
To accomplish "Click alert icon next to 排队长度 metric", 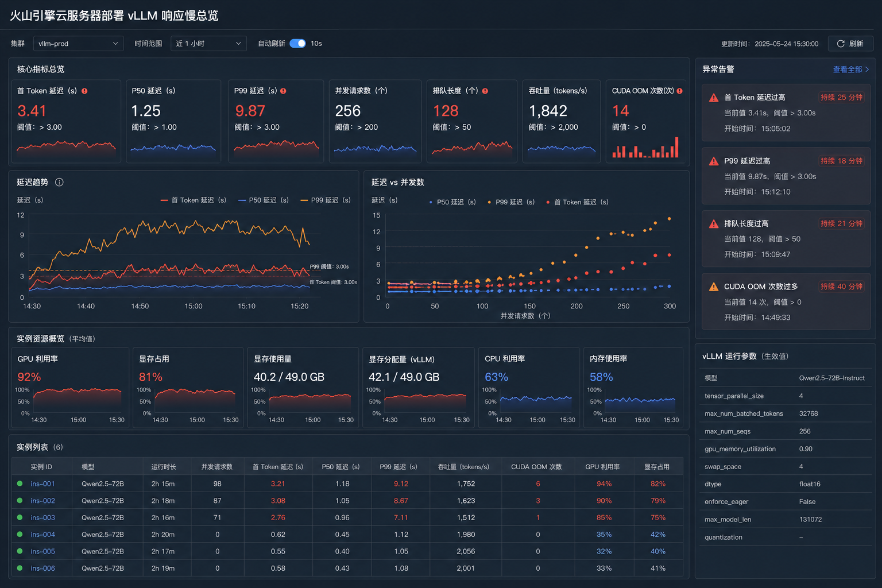I will (485, 91).
